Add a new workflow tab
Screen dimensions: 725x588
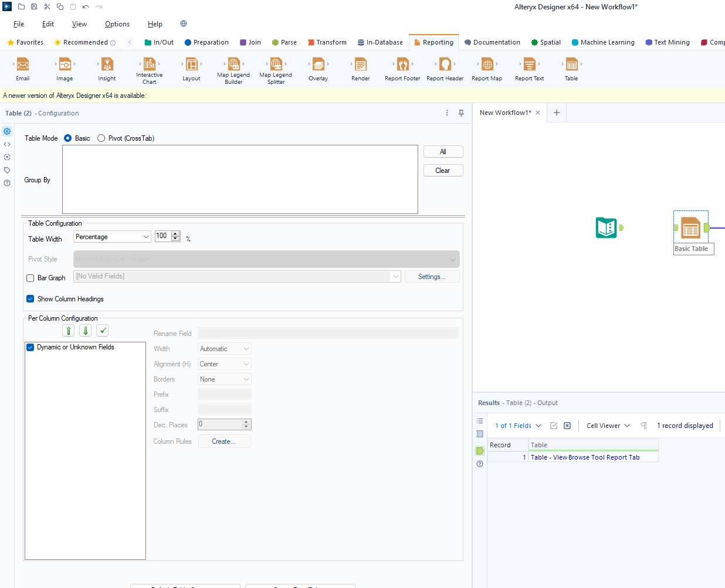[557, 113]
